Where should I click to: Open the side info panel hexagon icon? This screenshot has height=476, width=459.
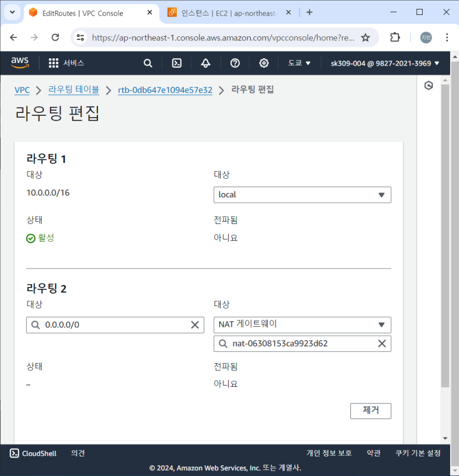(428, 86)
